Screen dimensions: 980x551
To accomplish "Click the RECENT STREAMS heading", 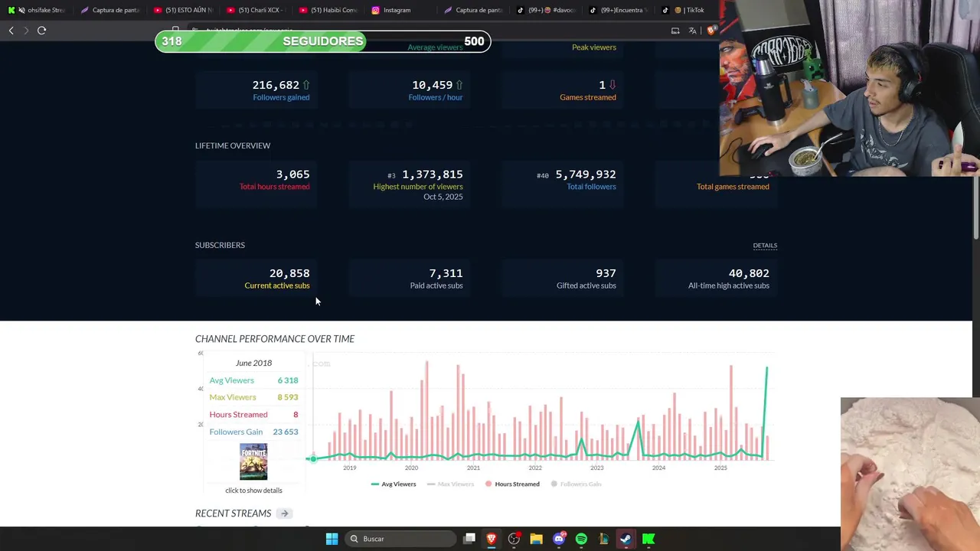I will [233, 514].
